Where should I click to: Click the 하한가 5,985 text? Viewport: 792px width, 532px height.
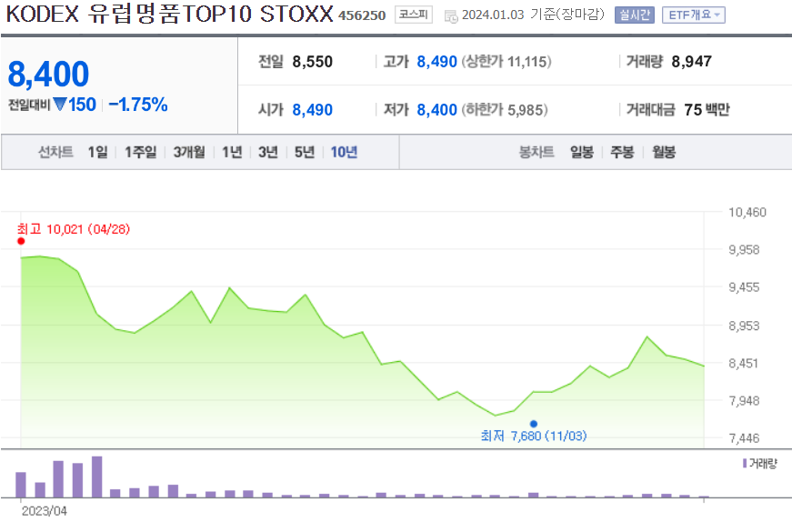[505, 110]
